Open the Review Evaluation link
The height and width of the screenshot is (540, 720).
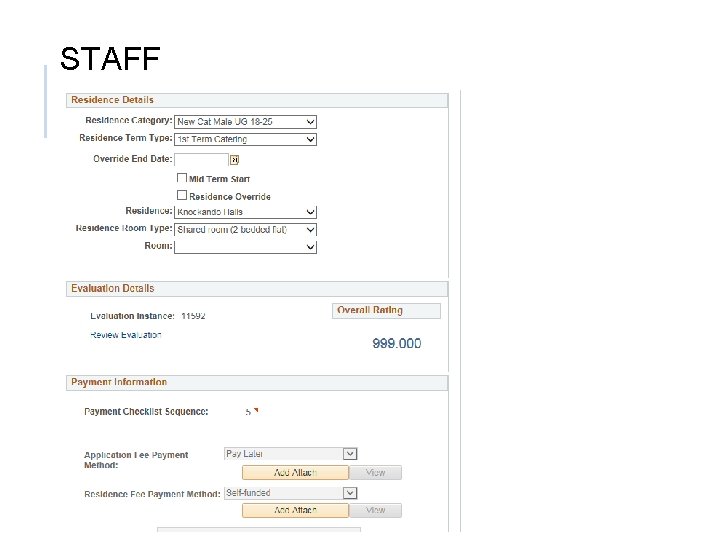(x=126, y=335)
